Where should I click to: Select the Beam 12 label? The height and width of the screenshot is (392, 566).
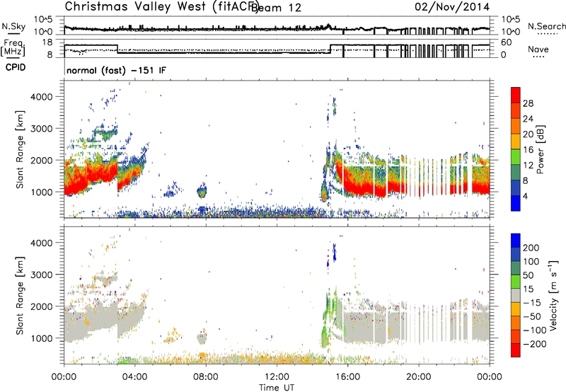click(276, 8)
